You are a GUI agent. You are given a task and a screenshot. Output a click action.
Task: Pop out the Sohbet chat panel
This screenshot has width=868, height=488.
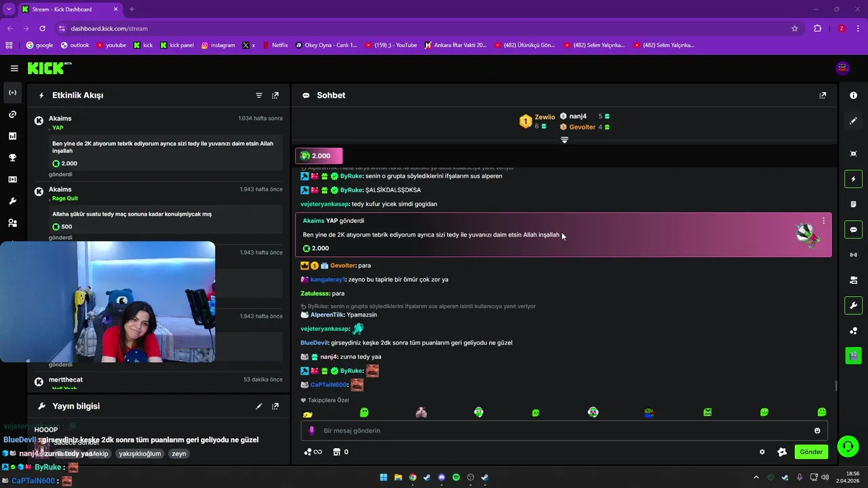pyautogui.click(x=823, y=96)
